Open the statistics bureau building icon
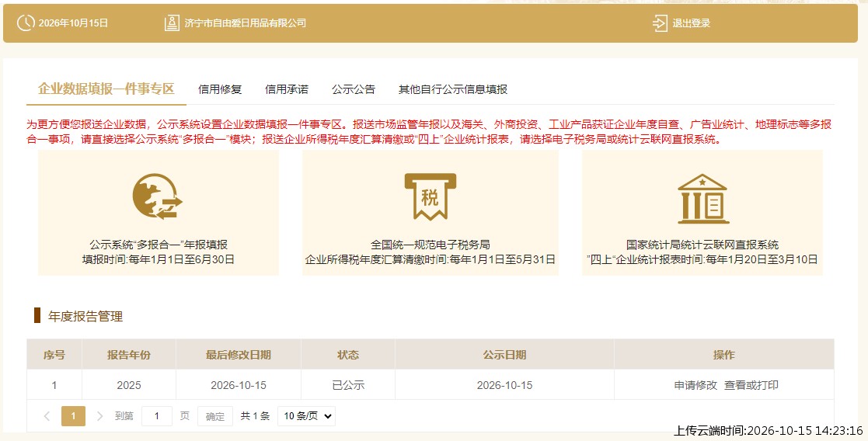The height and width of the screenshot is (441, 868). [x=703, y=199]
